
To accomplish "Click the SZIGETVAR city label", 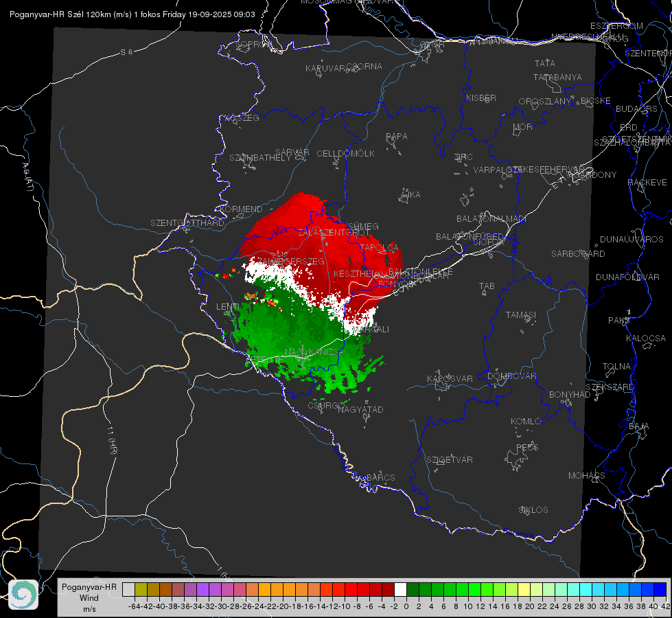I will pyautogui.click(x=449, y=460).
